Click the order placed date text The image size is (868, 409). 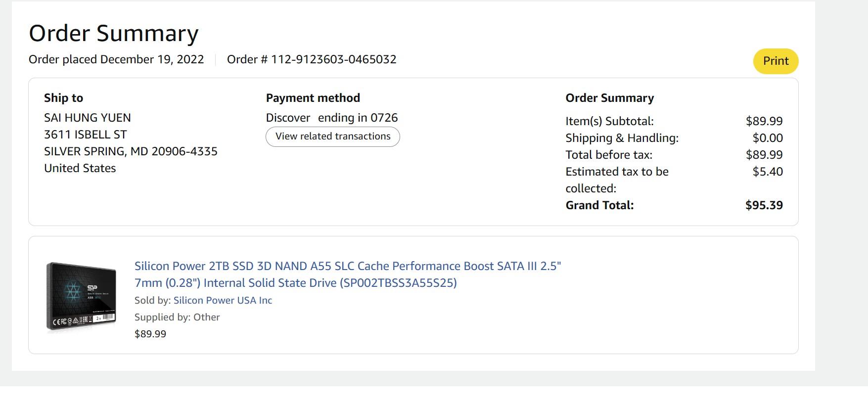(116, 60)
